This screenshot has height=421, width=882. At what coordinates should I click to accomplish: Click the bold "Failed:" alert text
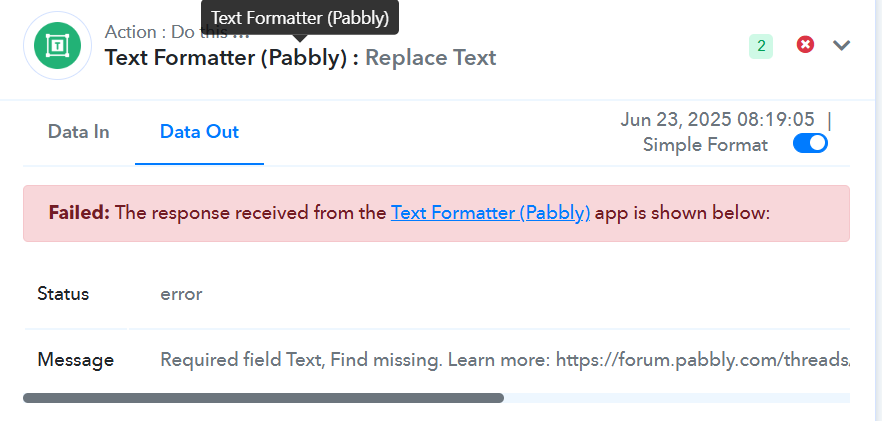click(79, 213)
